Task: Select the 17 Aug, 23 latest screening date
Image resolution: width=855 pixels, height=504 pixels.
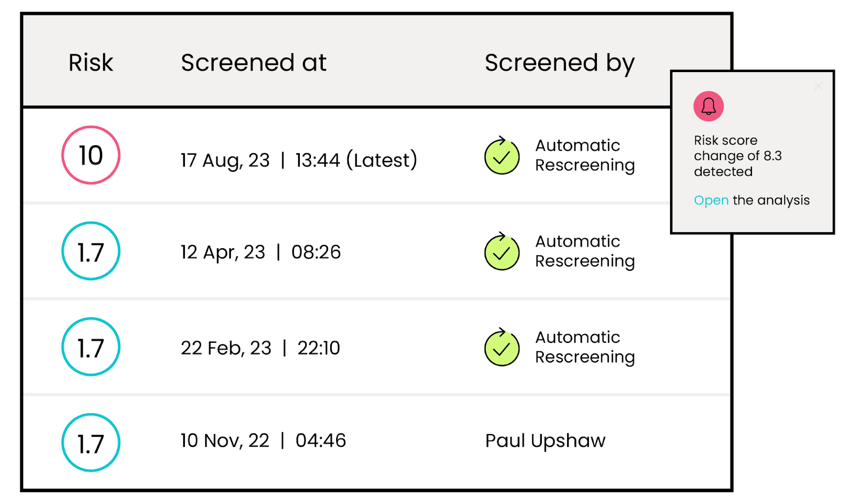Action: click(298, 160)
